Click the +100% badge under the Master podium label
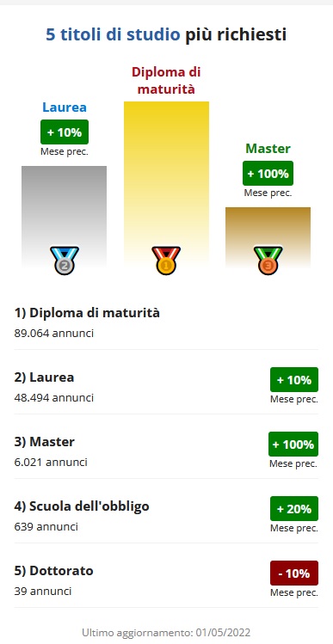This screenshot has height=644, width=333. 268,174
